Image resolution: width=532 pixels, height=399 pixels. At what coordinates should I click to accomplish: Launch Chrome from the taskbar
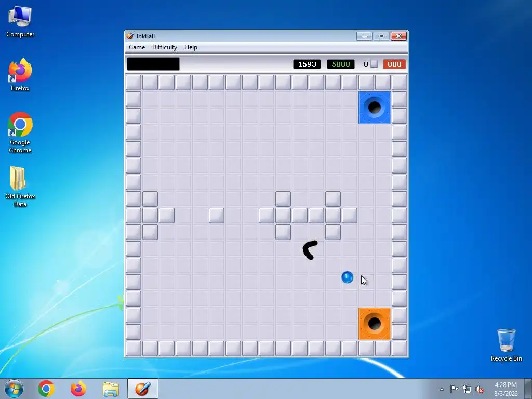pos(46,389)
